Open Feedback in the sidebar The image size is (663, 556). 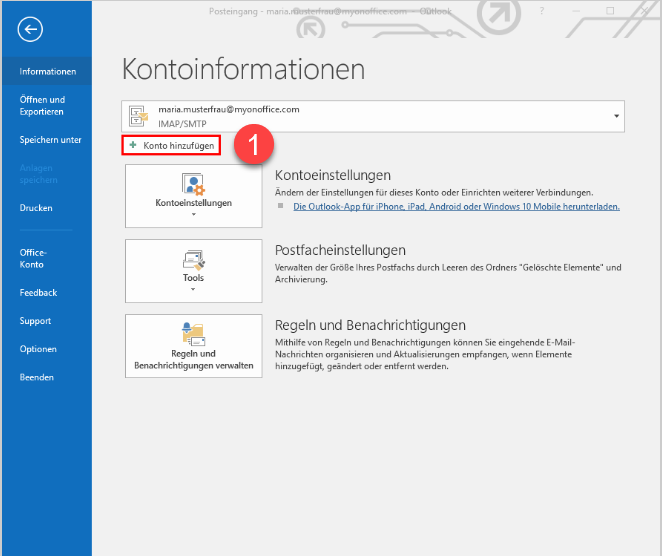(x=38, y=293)
